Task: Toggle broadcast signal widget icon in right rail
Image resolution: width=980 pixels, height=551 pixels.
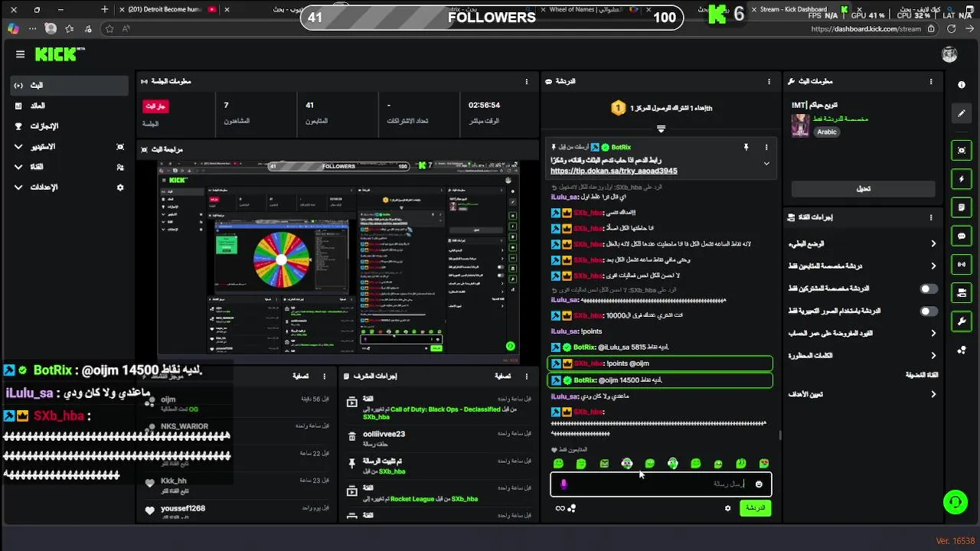Action: (962, 264)
